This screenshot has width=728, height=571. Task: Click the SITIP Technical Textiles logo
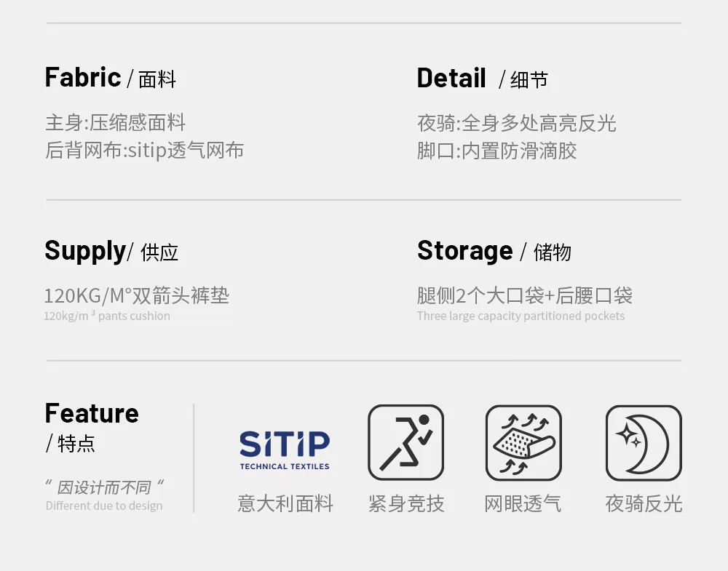[x=285, y=450]
